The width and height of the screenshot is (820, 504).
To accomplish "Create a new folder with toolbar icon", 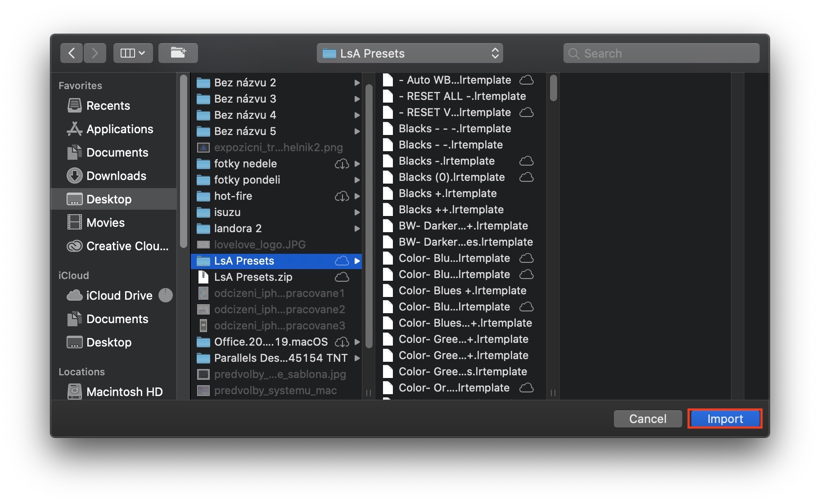I will click(x=178, y=53).
